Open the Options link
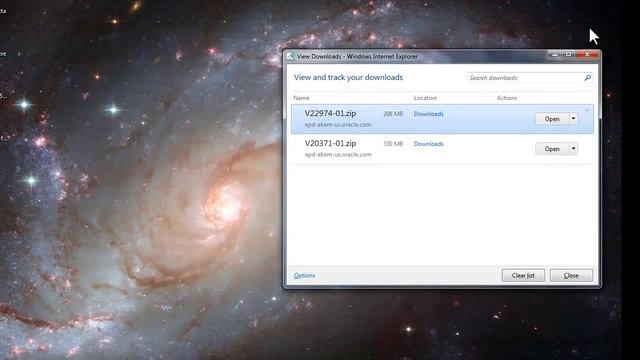640x360 pixels. (x=304, y=276)
